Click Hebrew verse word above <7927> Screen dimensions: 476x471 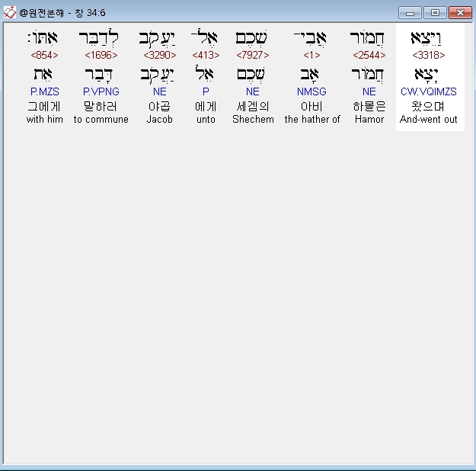251,38
